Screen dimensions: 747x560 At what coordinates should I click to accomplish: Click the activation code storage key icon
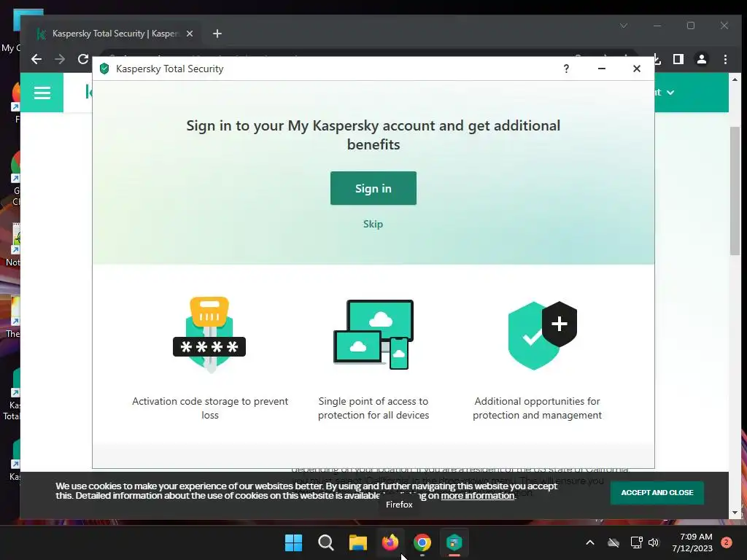pyautogui.click(x=209, y=334)
